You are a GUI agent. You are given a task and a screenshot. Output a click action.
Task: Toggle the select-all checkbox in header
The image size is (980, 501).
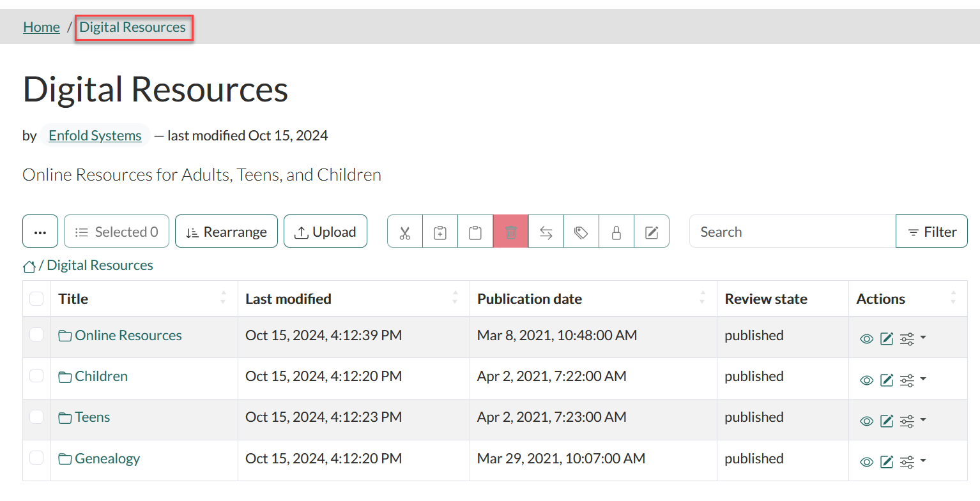36,299
